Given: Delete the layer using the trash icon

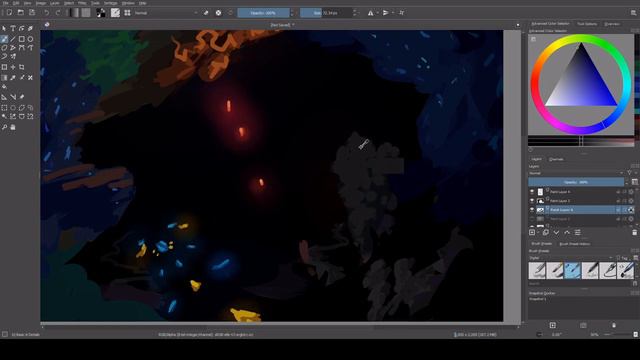Looking at the screenshot, I should [634, 232].
